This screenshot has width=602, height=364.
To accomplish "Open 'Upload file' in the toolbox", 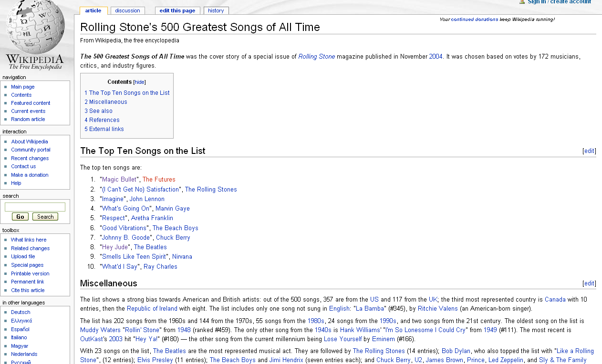I will coord(23,256).
